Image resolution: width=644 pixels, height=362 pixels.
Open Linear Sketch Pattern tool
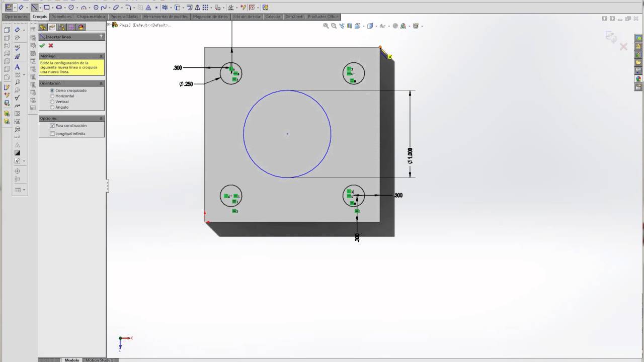click(205, 8)
